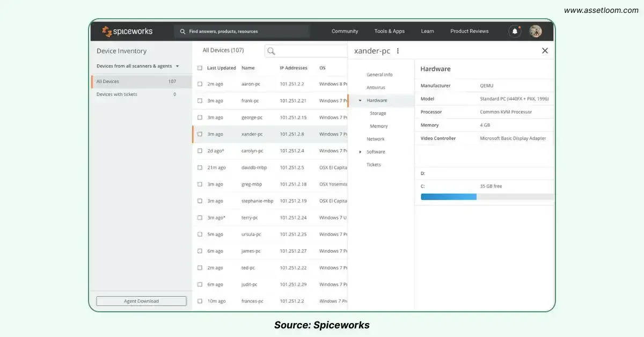Image resolution: width=644 pixels, height=337 pixels.
Task: Open Antivirus section
Action: point(376,87)
